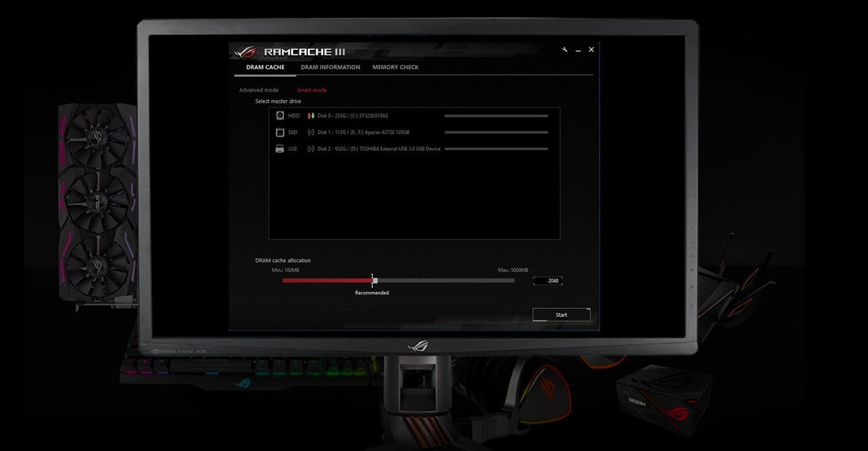The height and width of the screenshot is (451, 868).
Task: Open the MEMORY CHECK tab
Action: (395, 67)
